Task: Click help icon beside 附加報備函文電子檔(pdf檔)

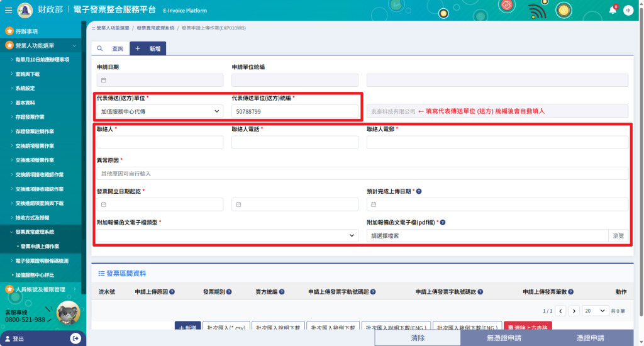Action: coord(443,222)
